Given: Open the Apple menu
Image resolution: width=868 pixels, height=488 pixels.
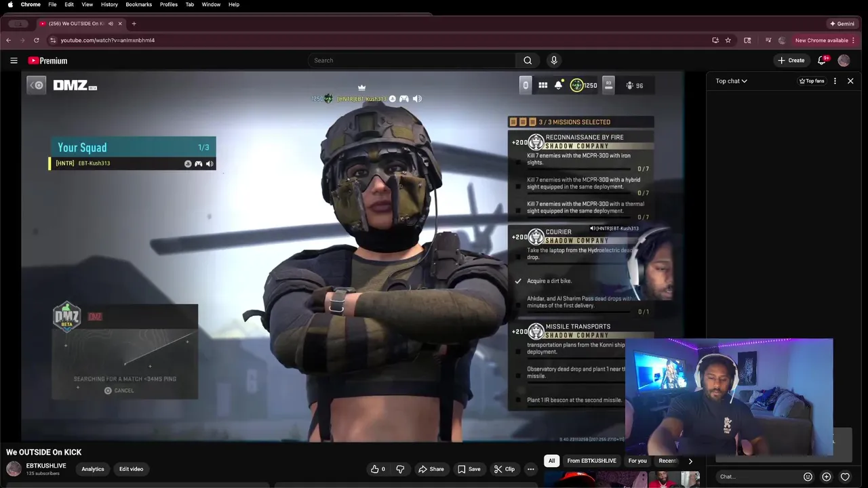Looking at the screenshot, I should (10, 5).
